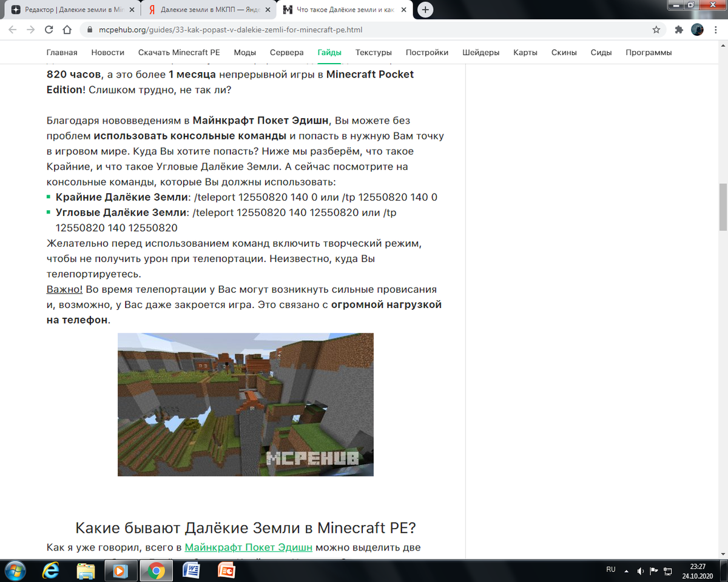This screenshot has height=582, width=728.
Task: Switch the RU input language indicator
Action: pos(611,570)
